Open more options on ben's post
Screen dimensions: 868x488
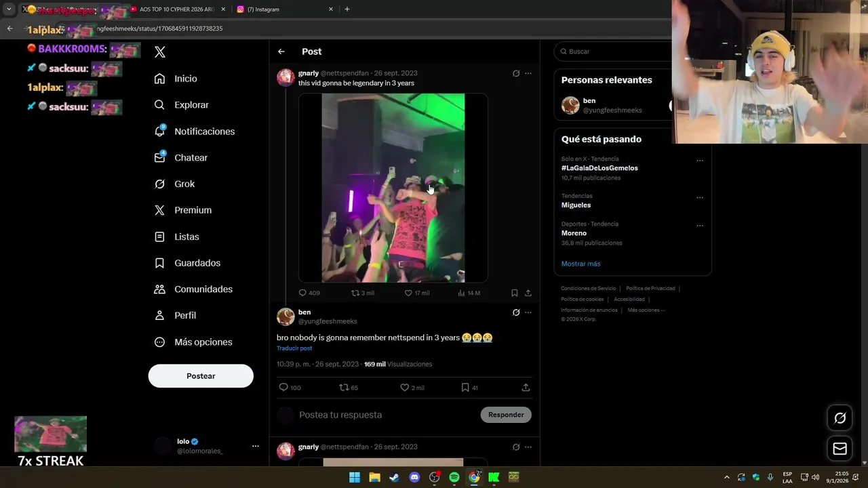[528, 312]
